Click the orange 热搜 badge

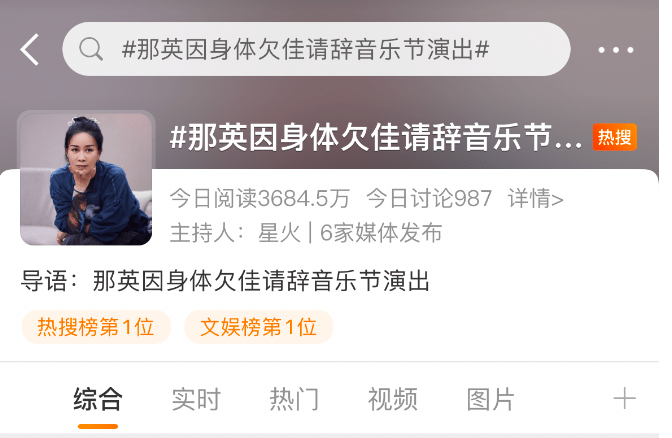[615, 137]
